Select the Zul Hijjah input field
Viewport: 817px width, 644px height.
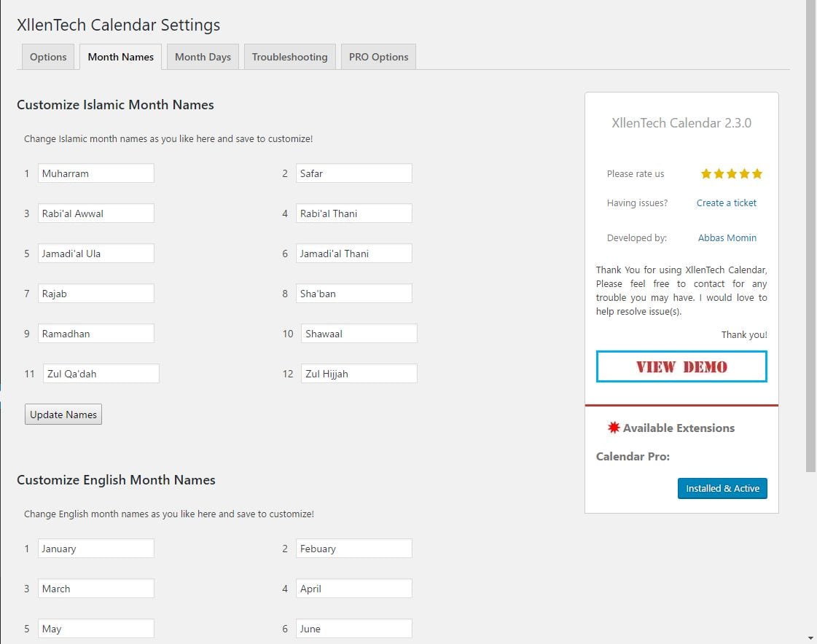(359, 374)
